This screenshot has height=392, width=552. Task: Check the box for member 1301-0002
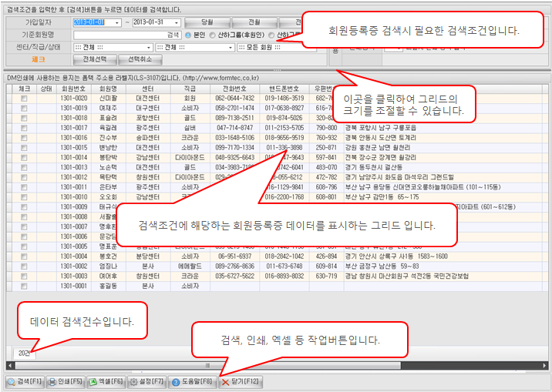point(24,266)
